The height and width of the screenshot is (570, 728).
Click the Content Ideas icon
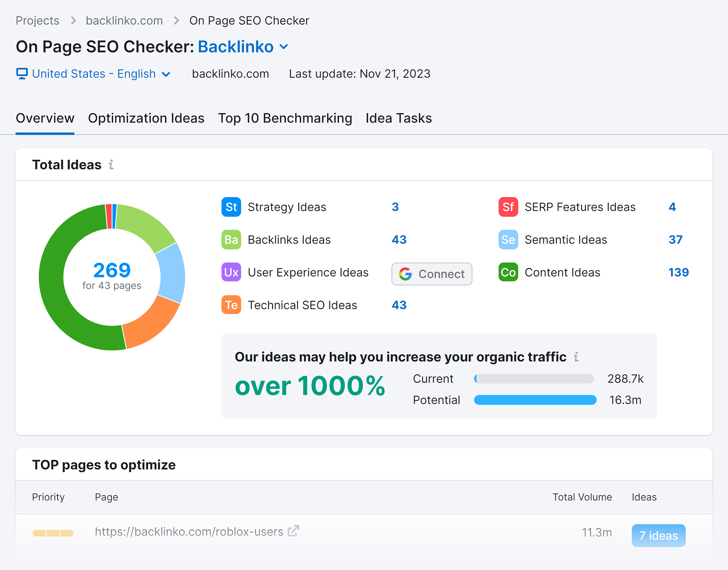click(x=507, y=272)
